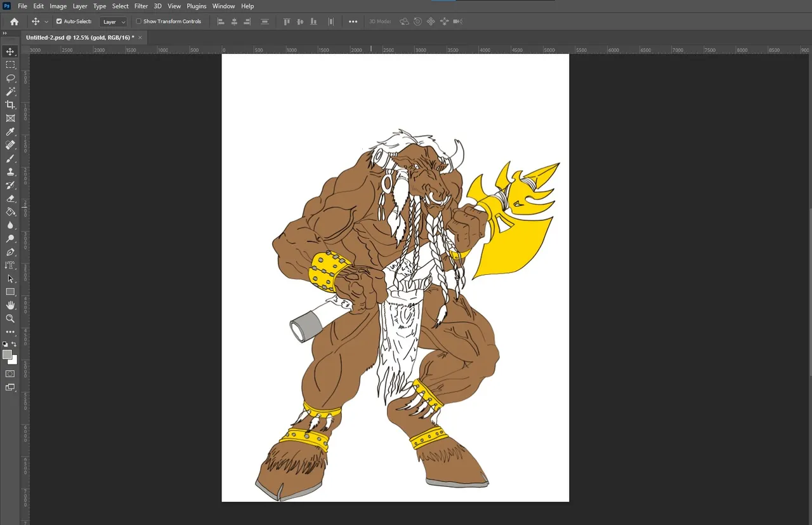Open the Select menu
The image size is (812, 525).
[121, 6]
